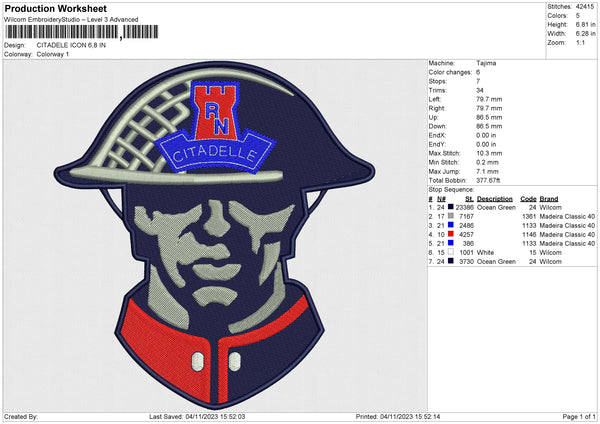
Task: Click the gray swatch in stop row 2
Action: click(x=451, y=216)
